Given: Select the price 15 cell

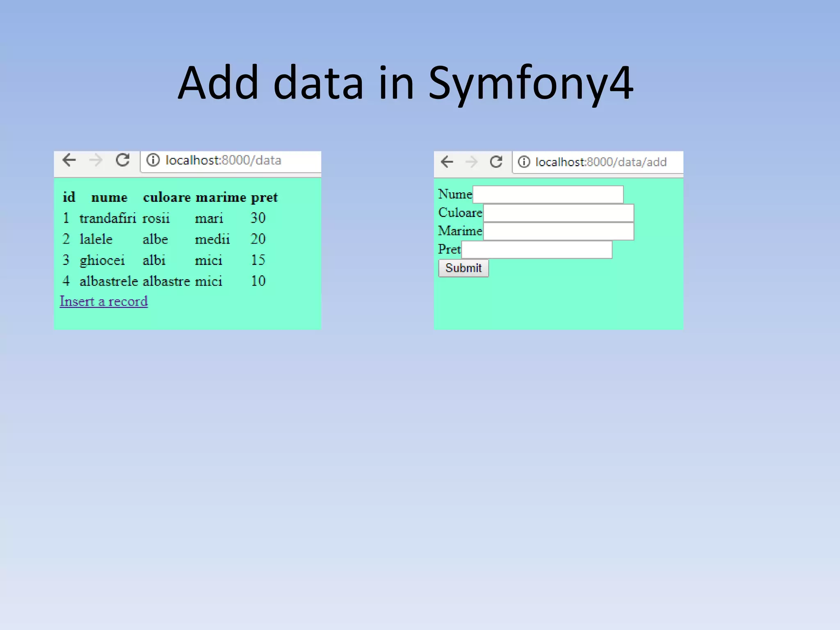Looking at the screenshot, I should click(x=258, y=260).
